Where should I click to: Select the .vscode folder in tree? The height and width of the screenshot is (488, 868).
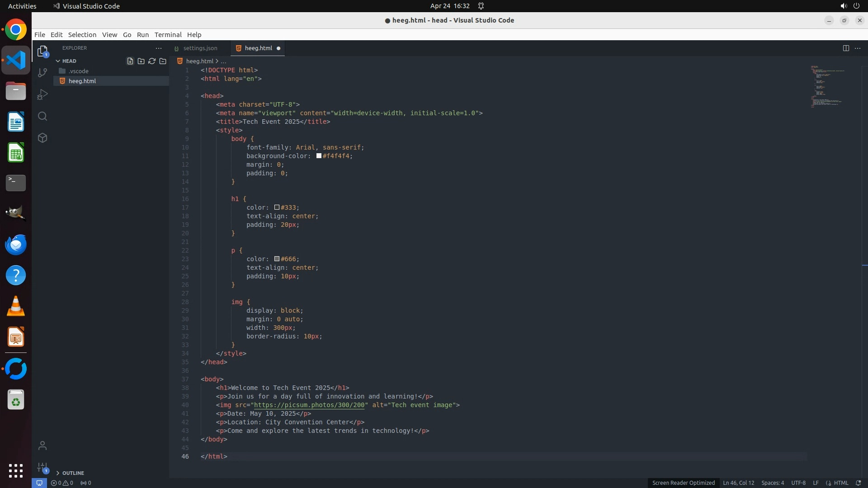click(78, 71)
